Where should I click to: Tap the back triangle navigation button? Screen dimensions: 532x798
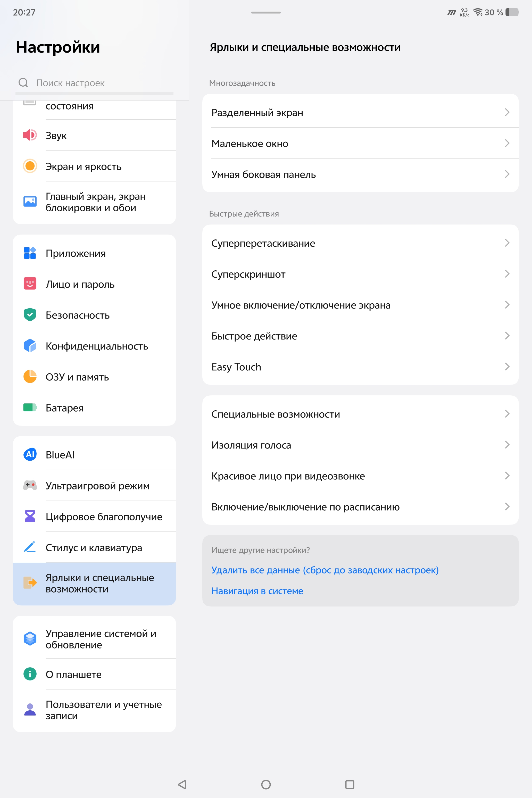(x=182, y=784)
